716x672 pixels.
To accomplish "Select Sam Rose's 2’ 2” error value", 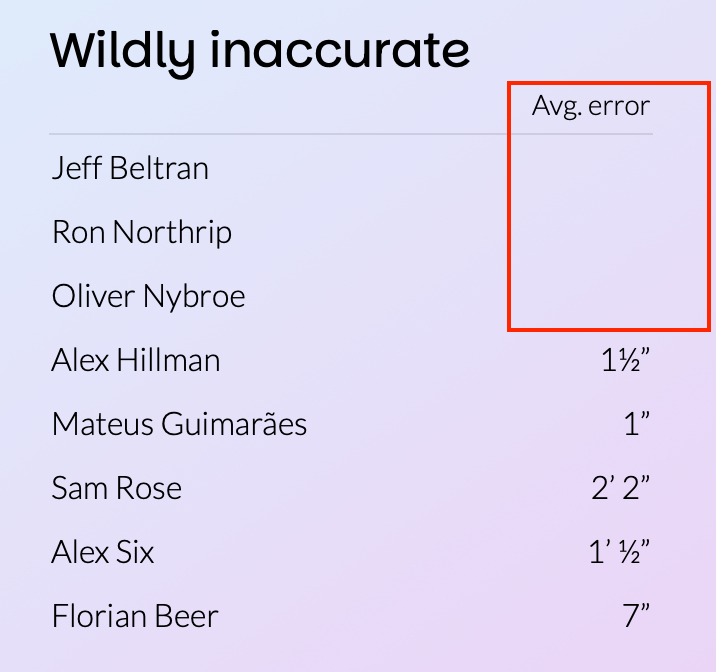I will click(x=621, y=488).
